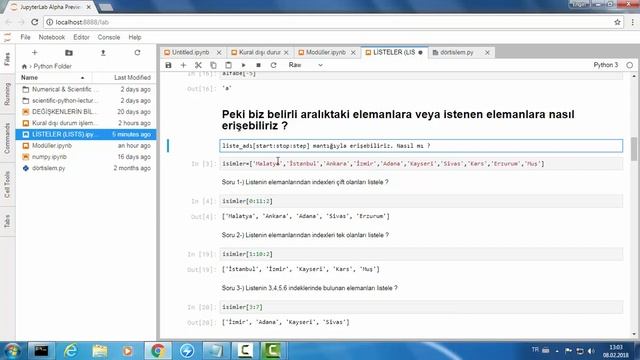Cut selected cell with scissors icon
Viewport: 640px width, 360px height.
(198, 65)
